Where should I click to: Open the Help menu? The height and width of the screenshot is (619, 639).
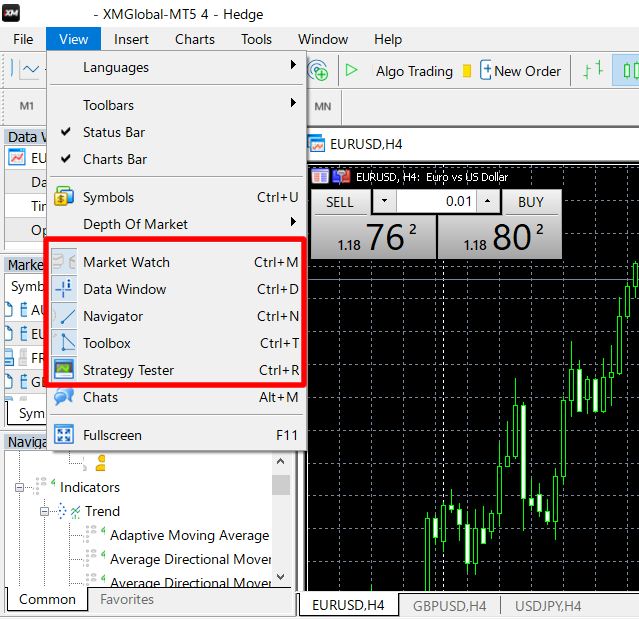(388, 39)
